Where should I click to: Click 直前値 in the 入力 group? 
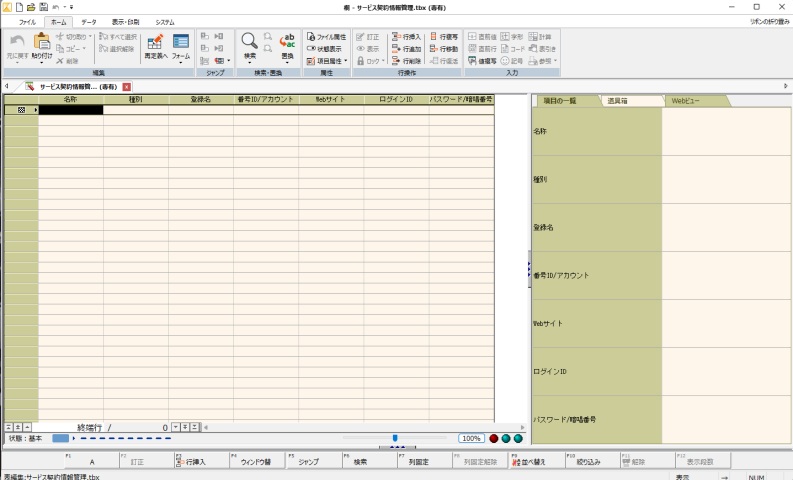click(x=482, y=36)
